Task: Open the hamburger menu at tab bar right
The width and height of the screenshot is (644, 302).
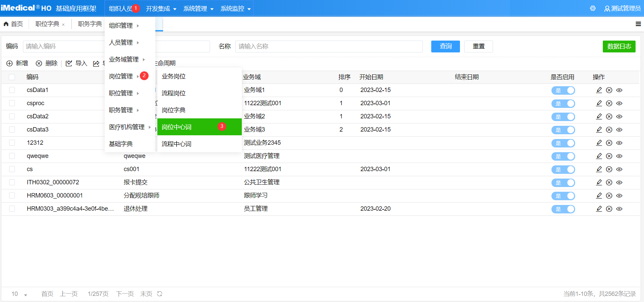Action: pyautogui.click(x=638, y=24)
